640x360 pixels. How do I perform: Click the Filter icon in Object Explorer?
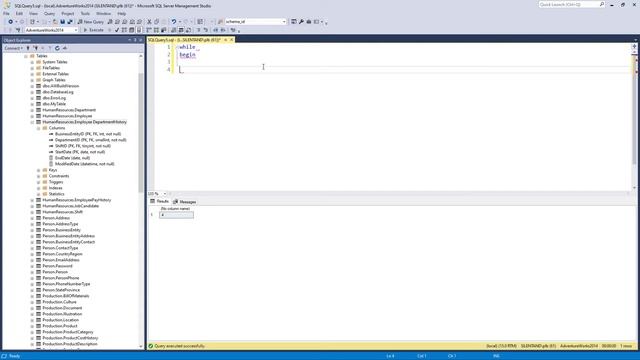point(50,48)
